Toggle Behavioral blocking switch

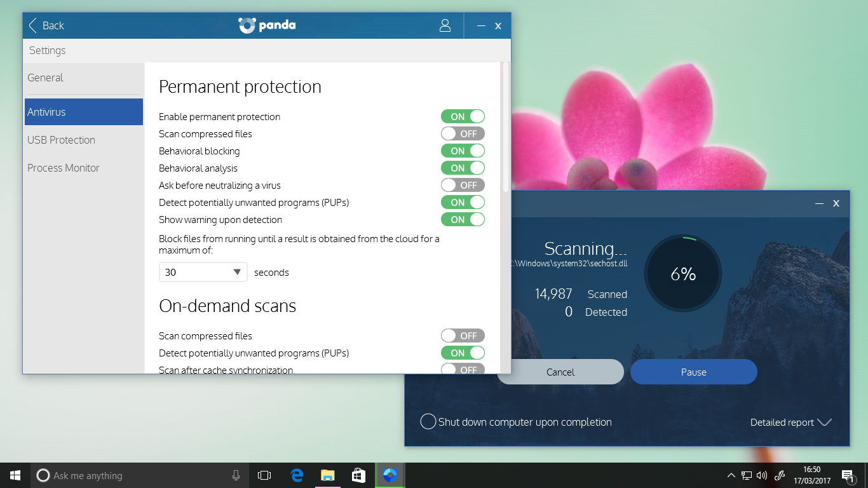[x=463, y=151]
